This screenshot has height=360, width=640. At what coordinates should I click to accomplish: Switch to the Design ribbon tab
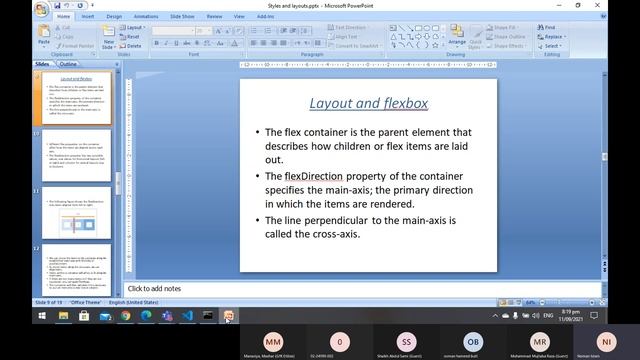pyautogui.click(x=114, y=16)
